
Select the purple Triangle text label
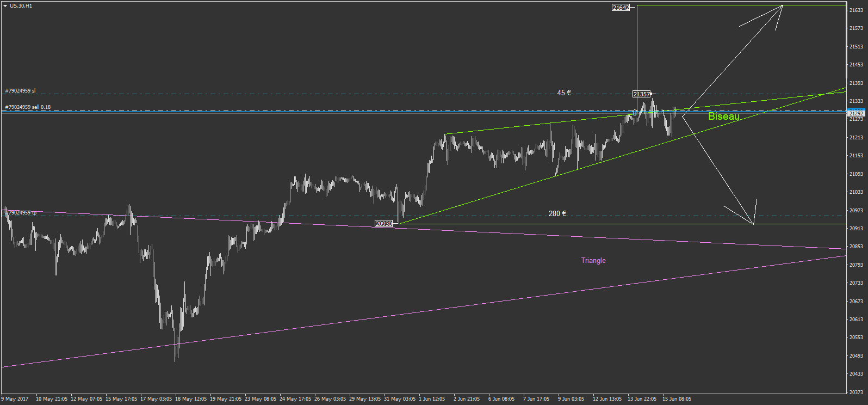tap(593, 261)
